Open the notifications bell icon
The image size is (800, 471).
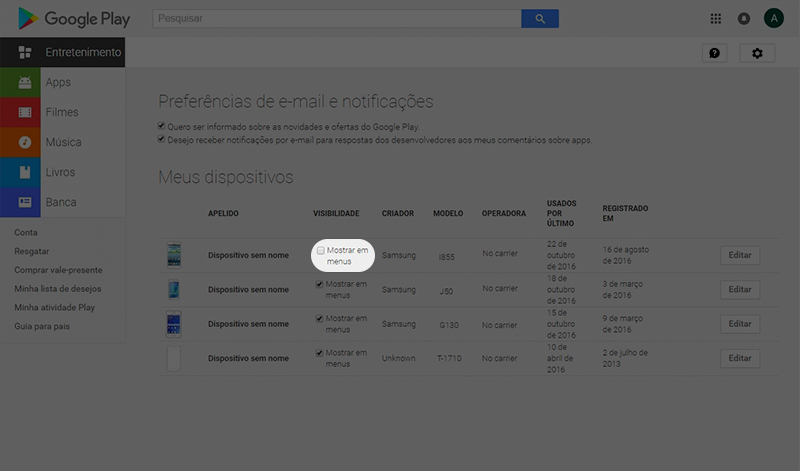coord(744,18)
